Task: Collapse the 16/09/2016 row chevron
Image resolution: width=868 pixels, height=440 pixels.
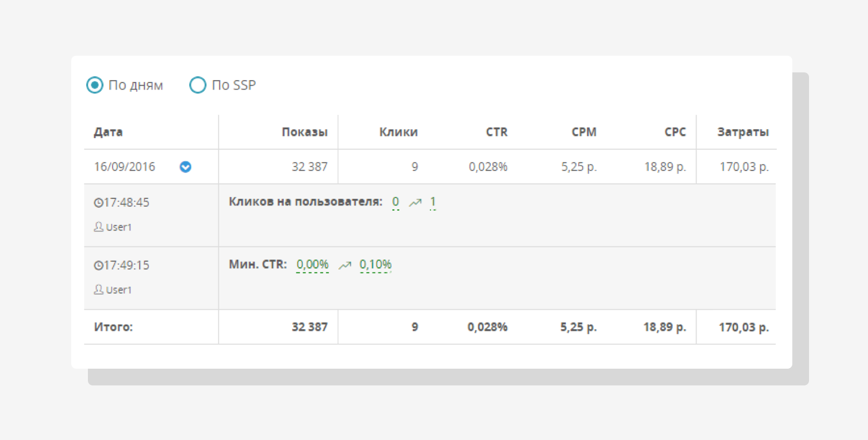Action: (185, 167)
